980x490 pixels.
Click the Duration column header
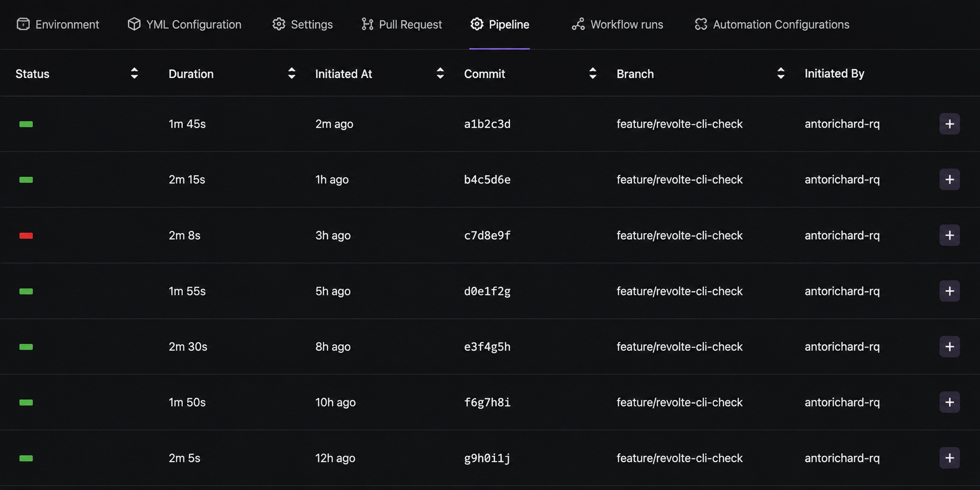[x=191, y=73]
